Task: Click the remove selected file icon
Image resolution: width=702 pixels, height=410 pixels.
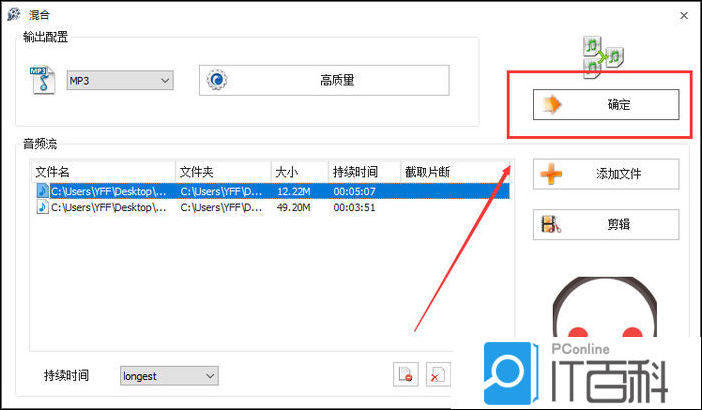Action: click(406, 374)
